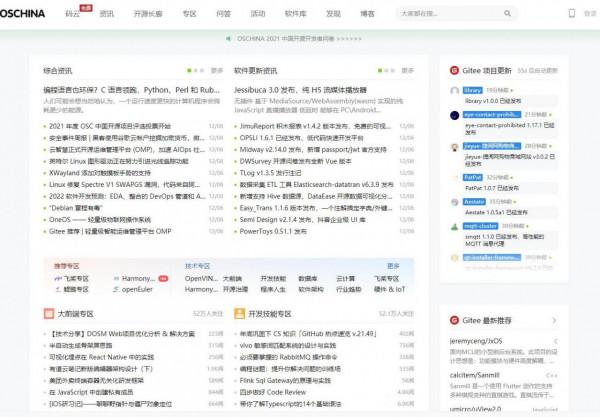Open the FatPat project tag
This screenshot has width=600, height=417.
pyautogui.click(x=473, y=178)
